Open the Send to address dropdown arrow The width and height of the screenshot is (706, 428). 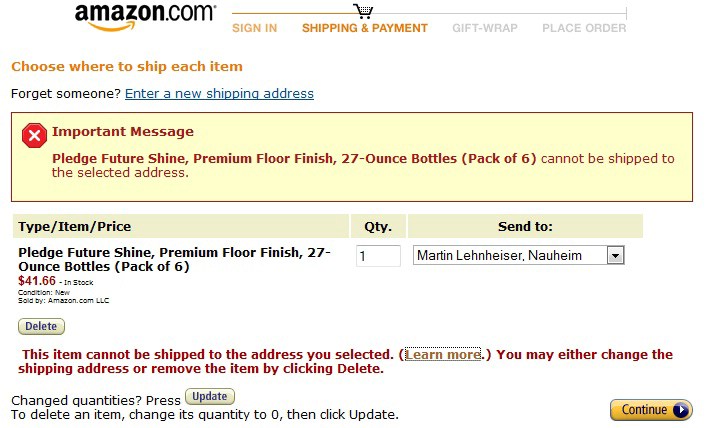click(x=615, y=256)
